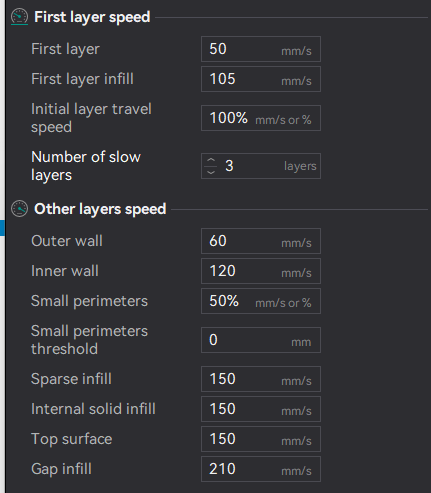The image size is (431, 493).
Task: Decrease Number of slow layers with down arrow
Action: tap(211, 172)
